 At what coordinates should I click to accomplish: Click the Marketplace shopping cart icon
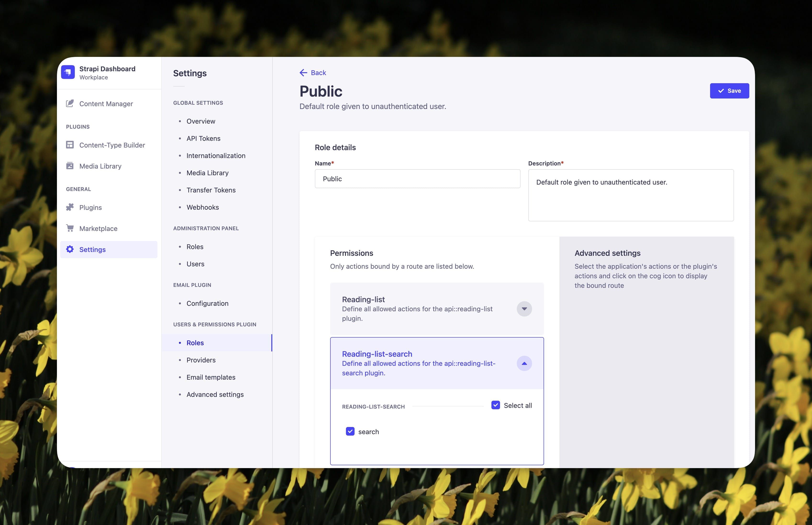(x=70, y=228)
